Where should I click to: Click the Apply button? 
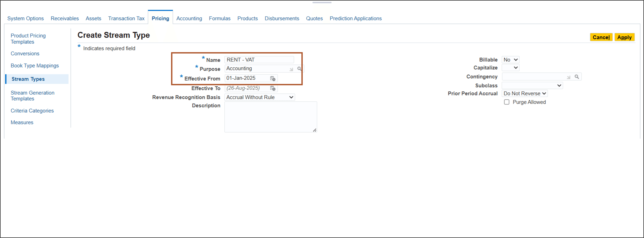tap(625, 37)
